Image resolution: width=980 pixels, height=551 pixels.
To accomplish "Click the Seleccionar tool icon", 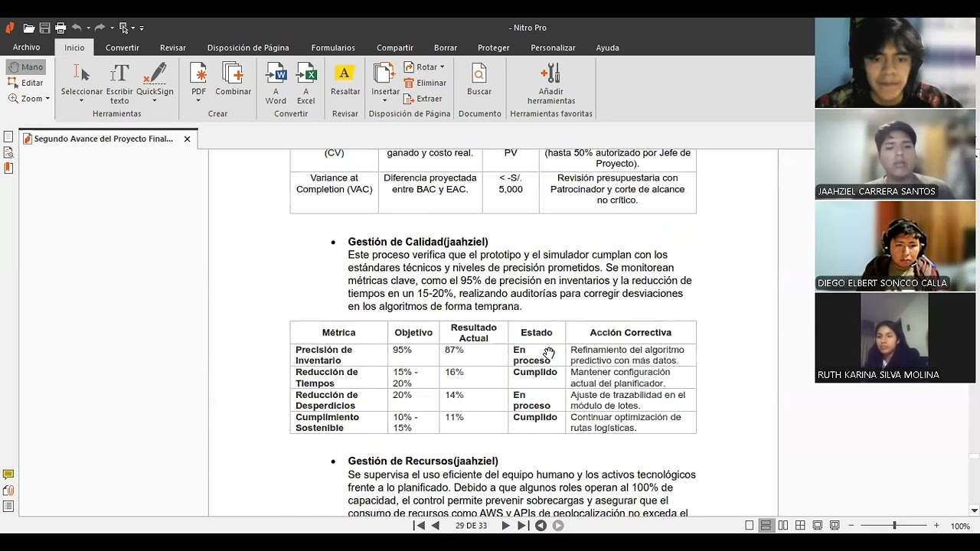I will (81, 73).
